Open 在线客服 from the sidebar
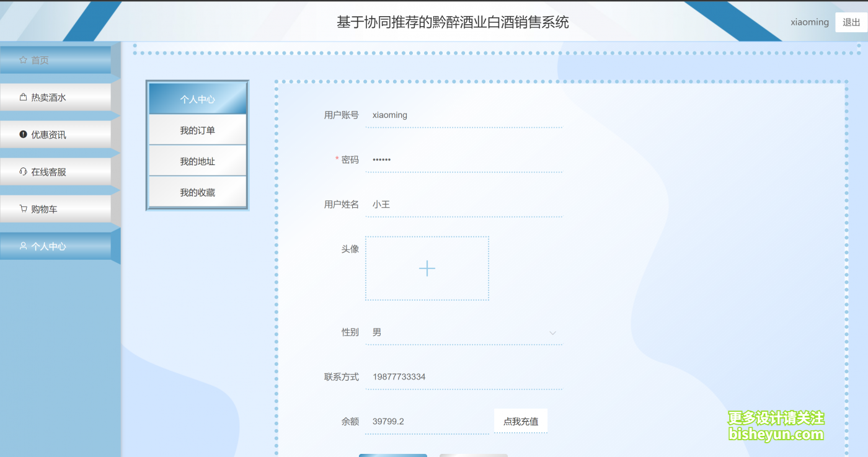868x457 pixels. [55, 172]
